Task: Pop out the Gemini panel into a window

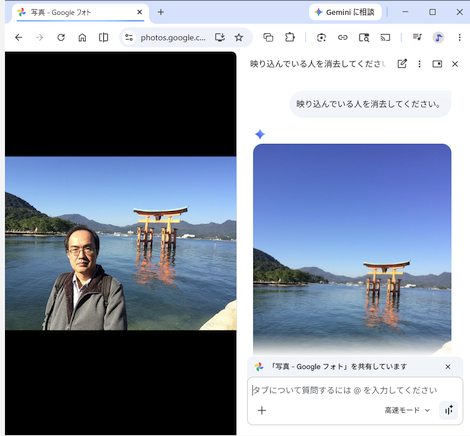Action: (x=437, y=64)
